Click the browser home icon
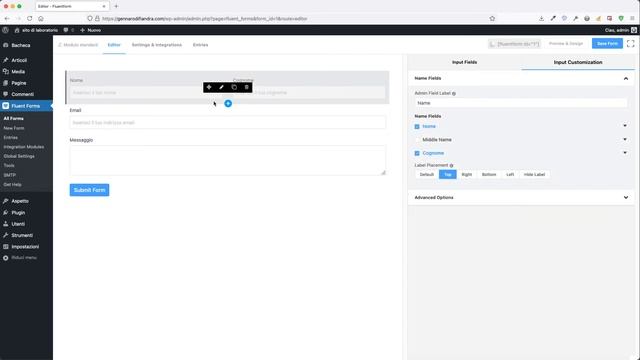 (x=41, y=18)
